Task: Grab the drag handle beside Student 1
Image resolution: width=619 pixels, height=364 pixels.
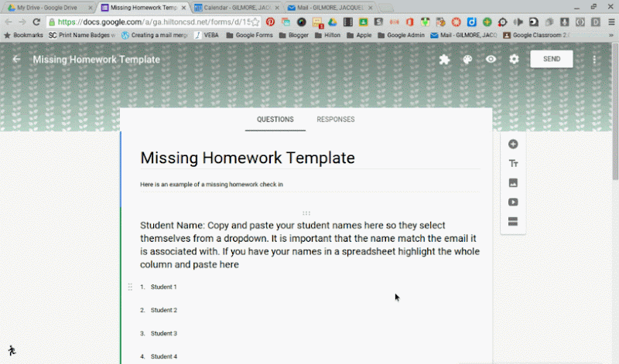Action: coord(130,287)
